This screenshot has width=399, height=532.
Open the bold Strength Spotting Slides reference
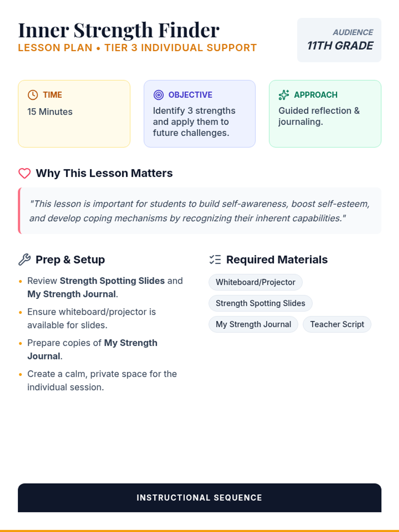point(112,281)
